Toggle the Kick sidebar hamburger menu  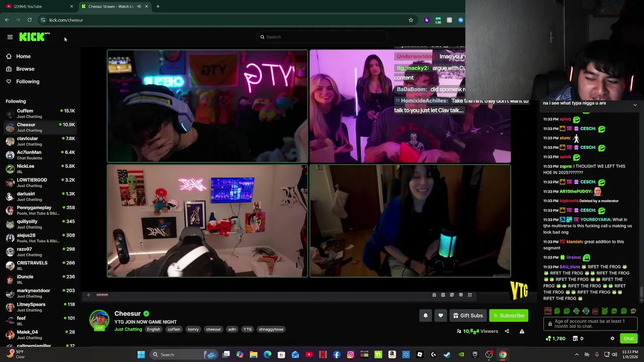tap(10, 37)
